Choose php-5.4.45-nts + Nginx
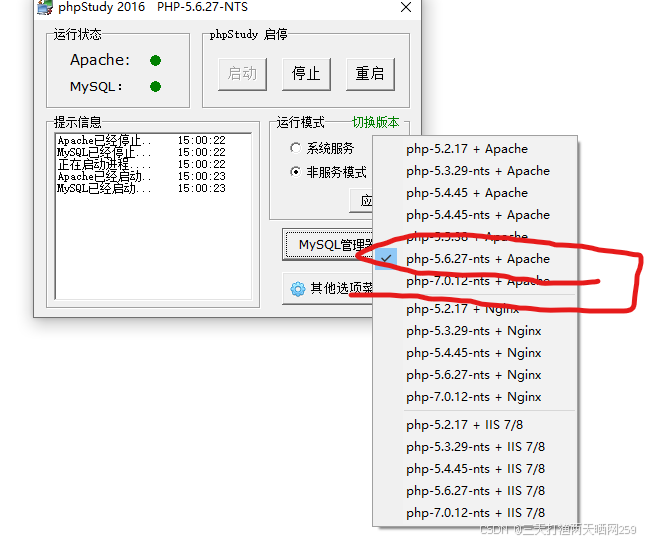 pos(475,353)
